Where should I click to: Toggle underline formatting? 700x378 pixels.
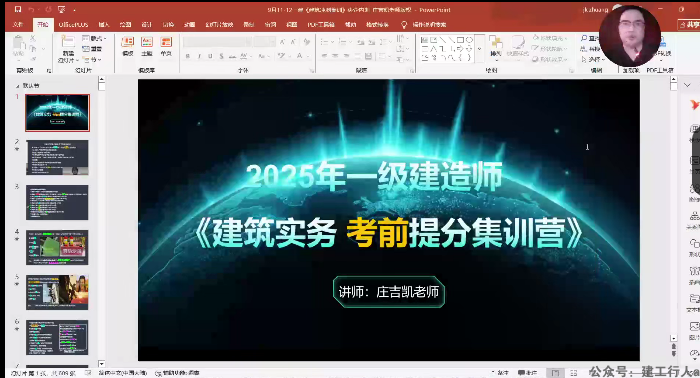click(210, 56)
